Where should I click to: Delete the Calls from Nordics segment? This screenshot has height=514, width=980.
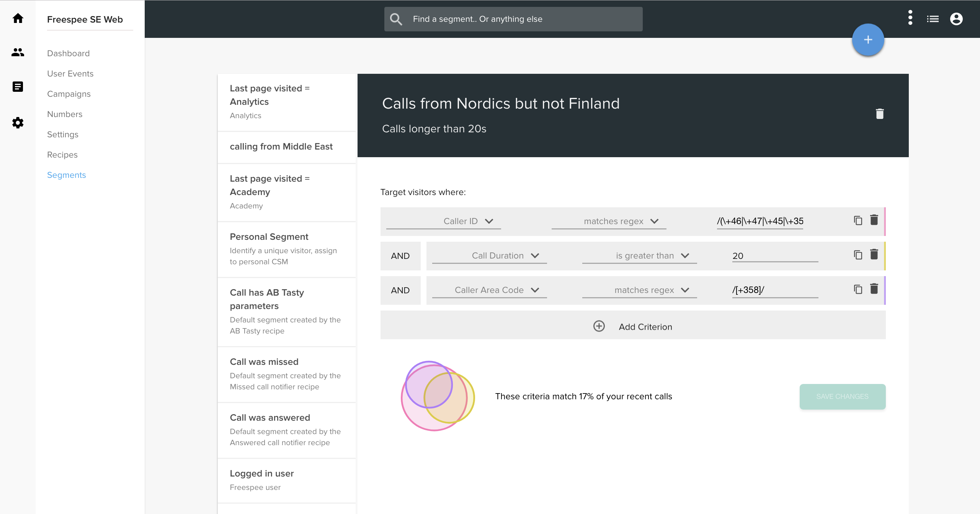[x=880, y=114]
